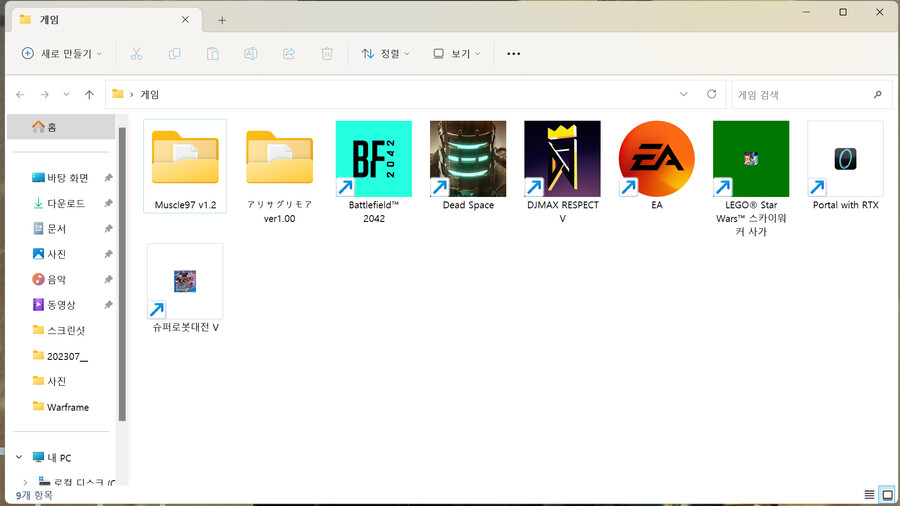
Task: Click the Share icon in toolbar
Action: 289,53
